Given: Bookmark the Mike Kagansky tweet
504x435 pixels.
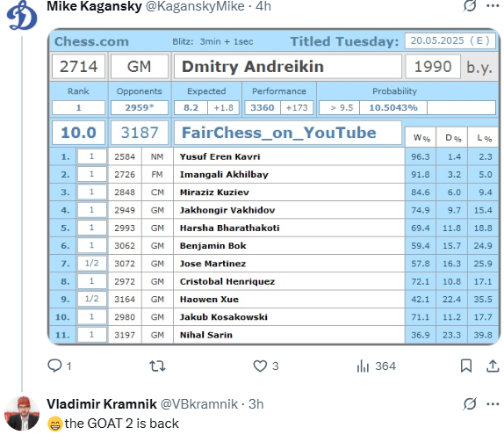Looking at the screenshot, I should [x=466, y=366].
